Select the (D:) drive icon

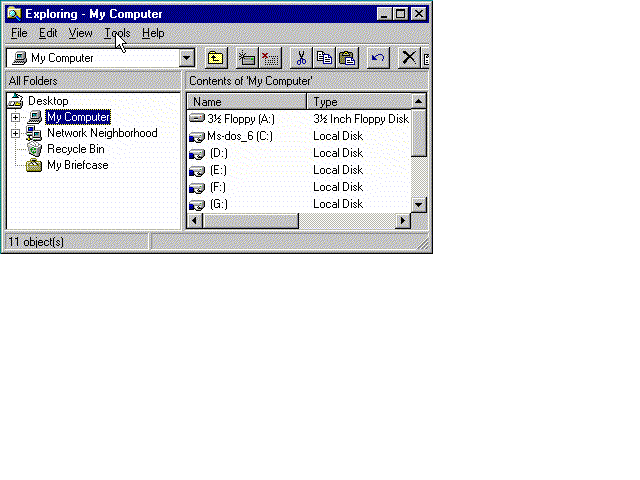[197, 153]
